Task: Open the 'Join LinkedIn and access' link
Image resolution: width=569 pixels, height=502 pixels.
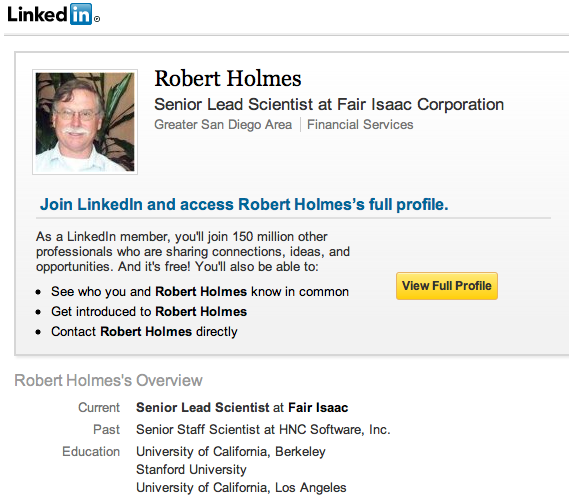Action: coord(244,204)
